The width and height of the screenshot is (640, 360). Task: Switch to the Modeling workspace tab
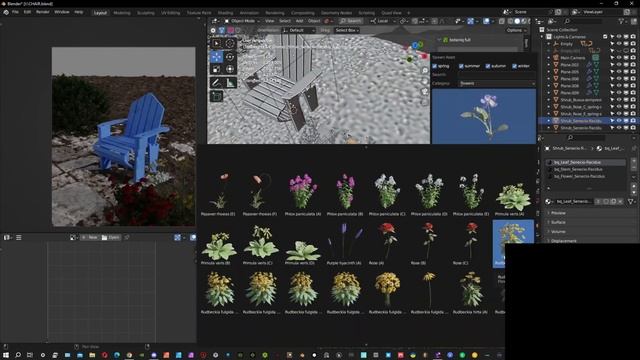point(122,13)
